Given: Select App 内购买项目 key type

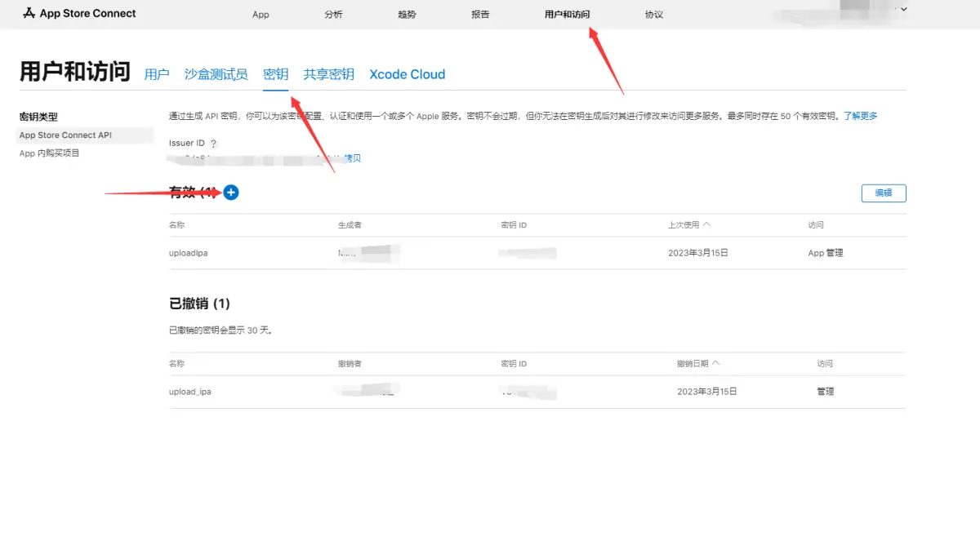Looking at the screenshot, I should 50,153.
